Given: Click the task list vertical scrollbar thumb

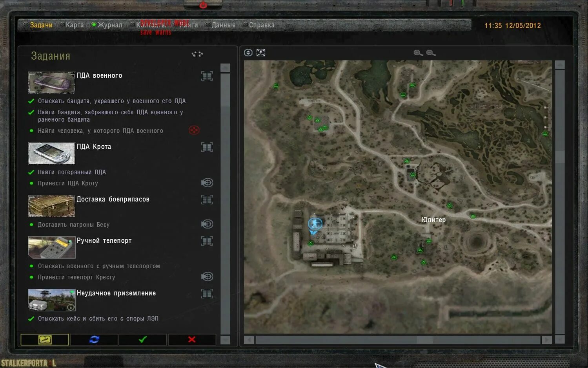Looking at the screenshot, I should point(225,90).
